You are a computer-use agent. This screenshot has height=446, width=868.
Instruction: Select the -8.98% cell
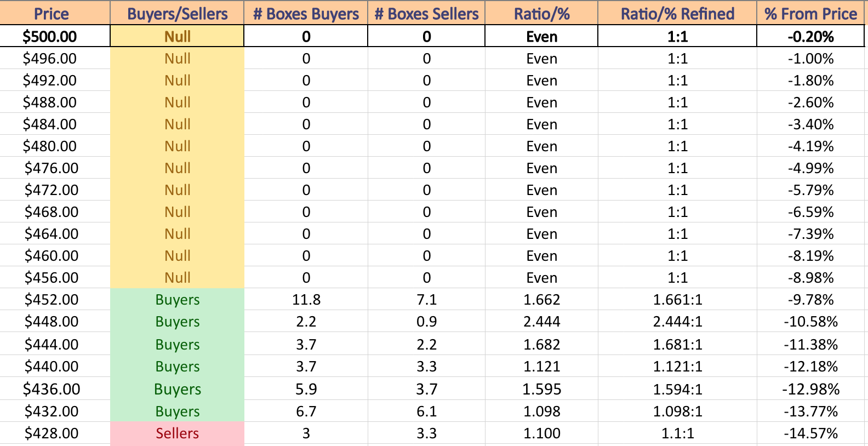pos(811,277)
